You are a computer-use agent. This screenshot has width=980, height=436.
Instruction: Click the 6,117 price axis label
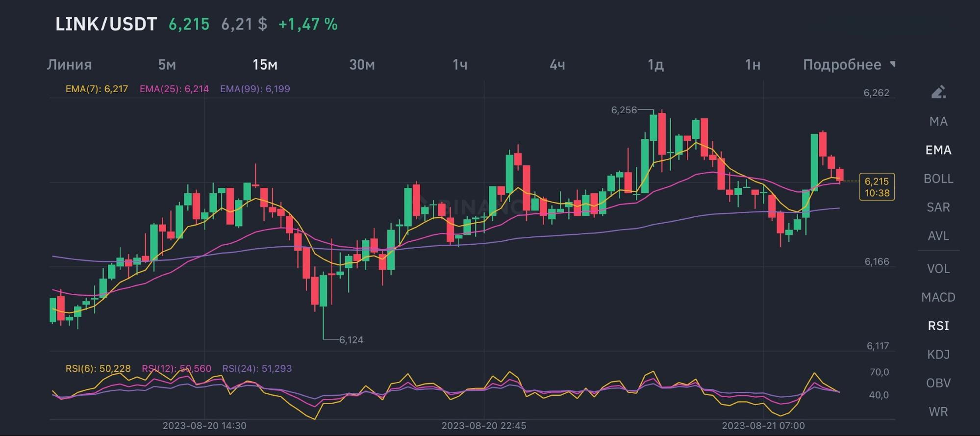point(878,346)
